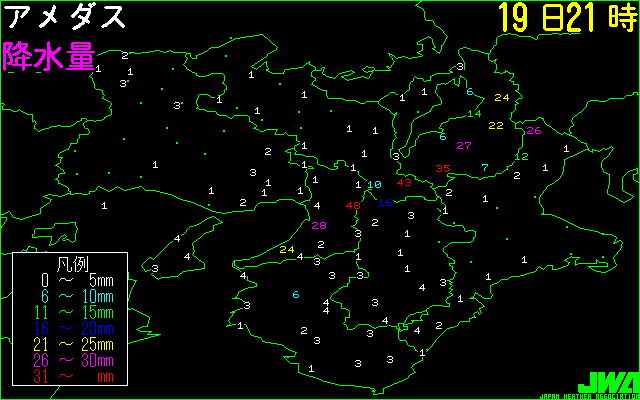640x400 pixels.
Task: Click the アメダス title text
Action: coord(66,18)
